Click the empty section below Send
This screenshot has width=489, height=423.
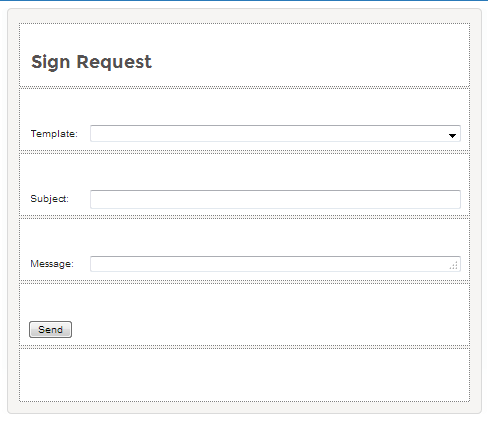tap(244, 375)
